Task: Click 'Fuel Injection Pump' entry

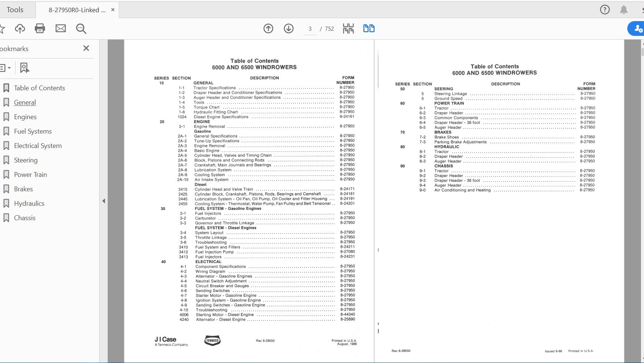Action: (214, 252)
